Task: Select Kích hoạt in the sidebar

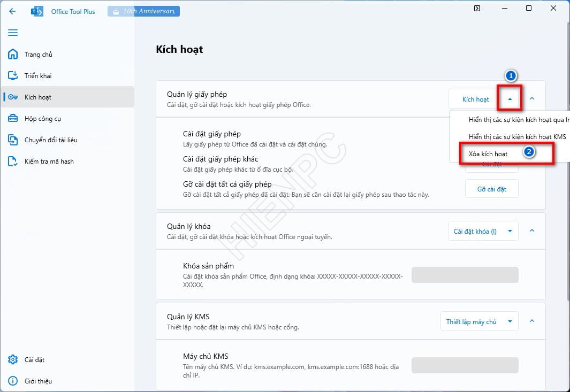Action: point(67,97)
